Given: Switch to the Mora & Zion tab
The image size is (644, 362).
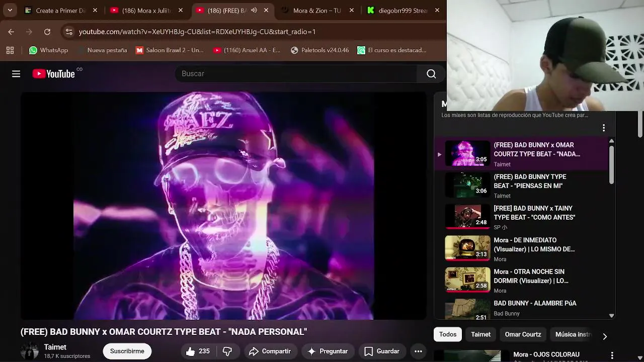Looking at the screenshot, I should click(x=317, y=10).
